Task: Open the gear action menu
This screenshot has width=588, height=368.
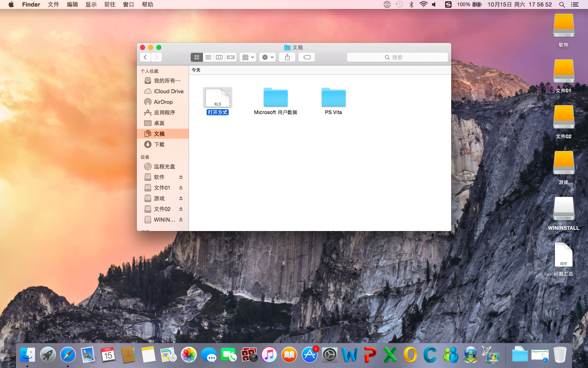Action: click(267, 57)
